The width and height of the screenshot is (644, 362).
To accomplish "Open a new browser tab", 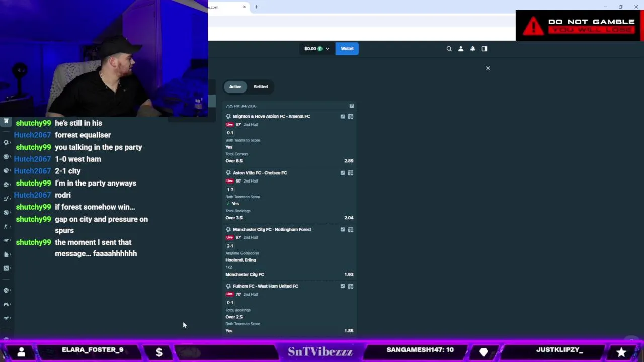I will coord(256,7).
